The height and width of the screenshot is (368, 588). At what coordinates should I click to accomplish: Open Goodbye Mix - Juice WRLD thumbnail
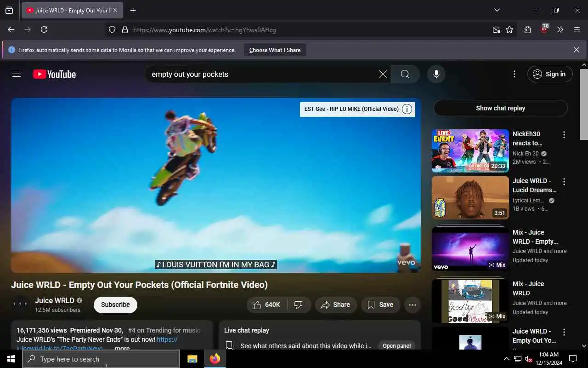tap(470, 300)
